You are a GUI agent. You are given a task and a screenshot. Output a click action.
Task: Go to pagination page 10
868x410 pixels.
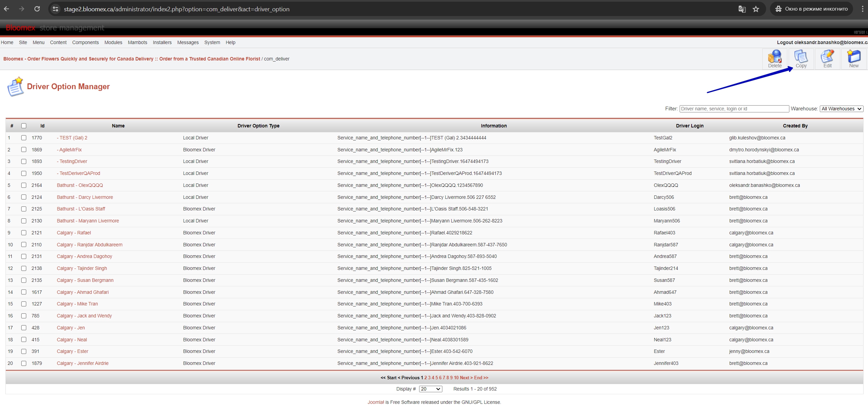456,378
